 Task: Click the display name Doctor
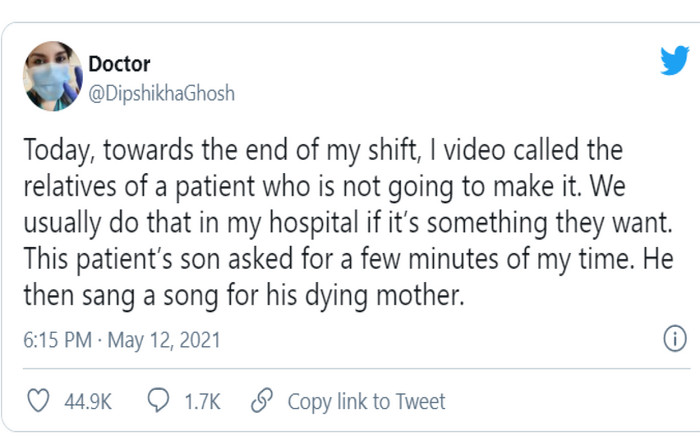click(x=119, y=64)
